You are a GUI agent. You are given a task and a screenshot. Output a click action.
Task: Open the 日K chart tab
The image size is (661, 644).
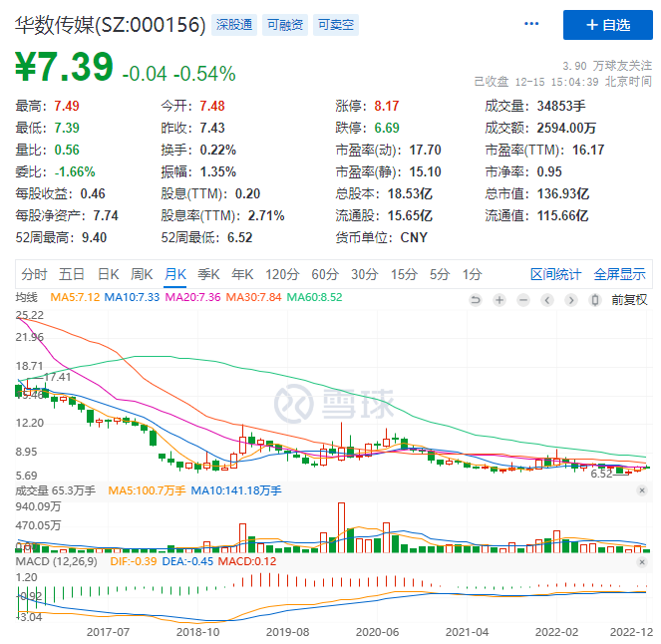[108, 274]
